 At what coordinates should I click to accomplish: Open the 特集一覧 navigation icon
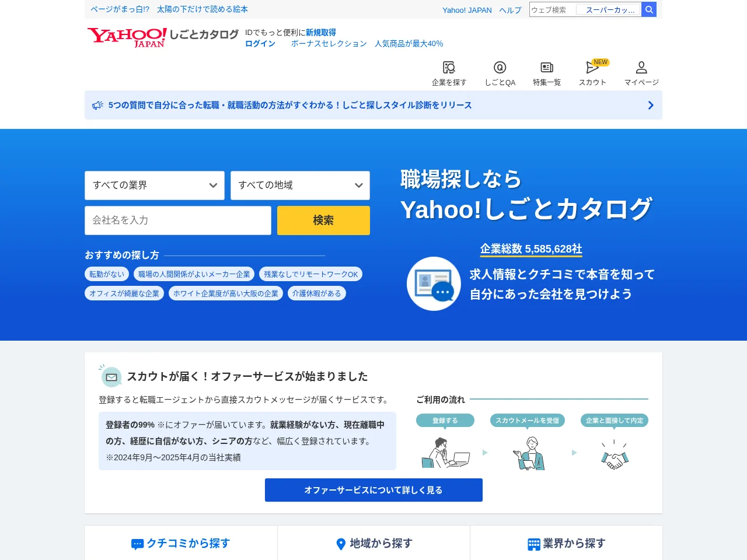coord(547,73)
